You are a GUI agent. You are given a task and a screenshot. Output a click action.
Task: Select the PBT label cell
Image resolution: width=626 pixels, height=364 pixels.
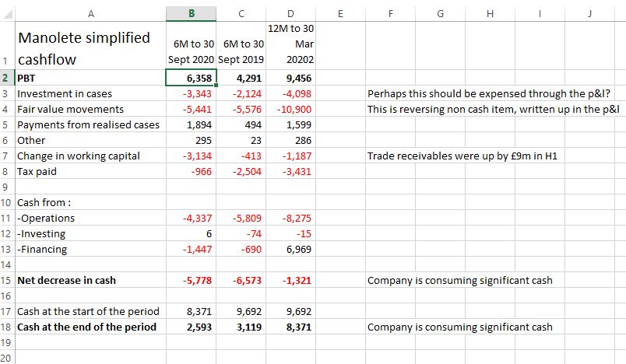pos(90,78)
